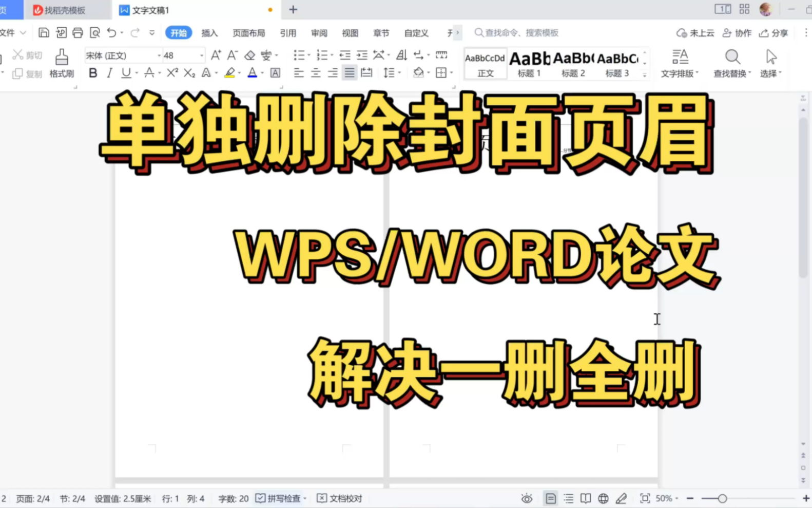Click the search command box 查找命令

(516, 33)
